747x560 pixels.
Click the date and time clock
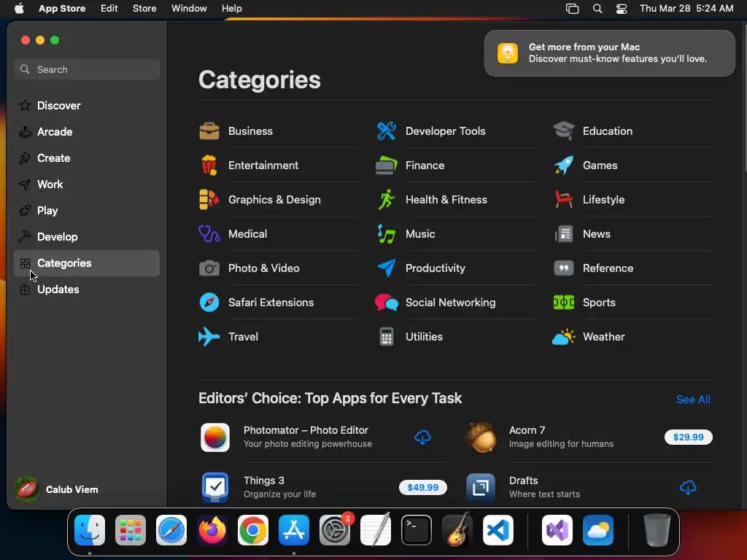coord(686,9)
